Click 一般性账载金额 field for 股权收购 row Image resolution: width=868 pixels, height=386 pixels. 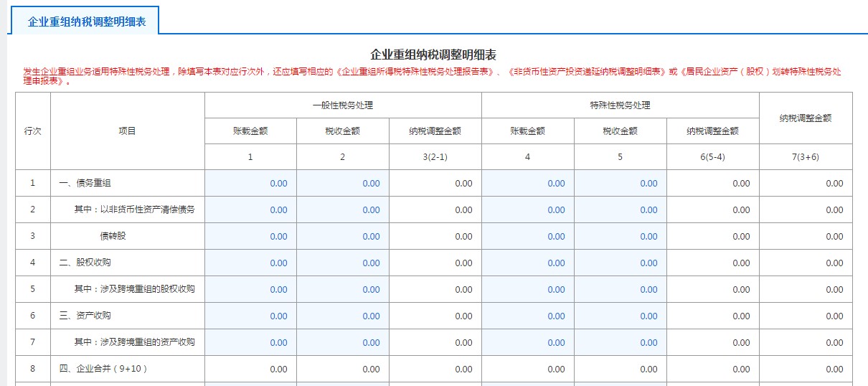pos(250,263)
